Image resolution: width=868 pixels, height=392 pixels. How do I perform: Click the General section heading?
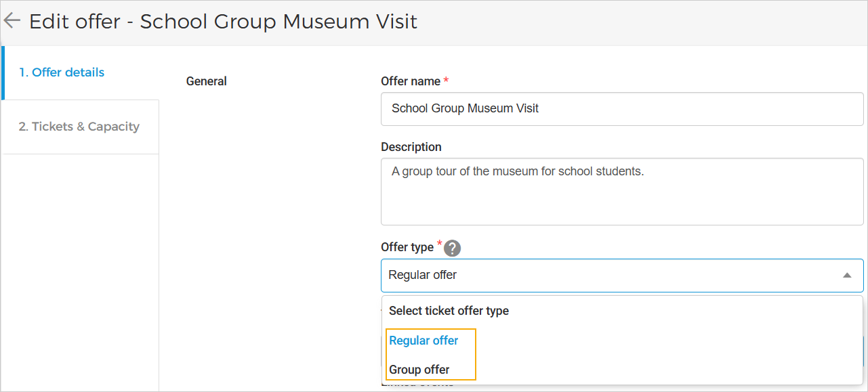pyautogui.click(x=206, y=81)
